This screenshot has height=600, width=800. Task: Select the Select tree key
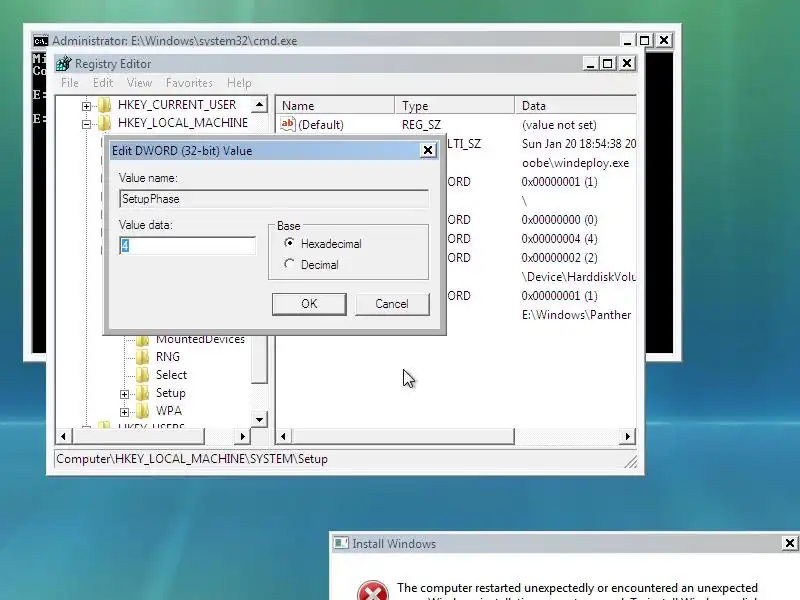pyautogui.click(x=171, y=375)
